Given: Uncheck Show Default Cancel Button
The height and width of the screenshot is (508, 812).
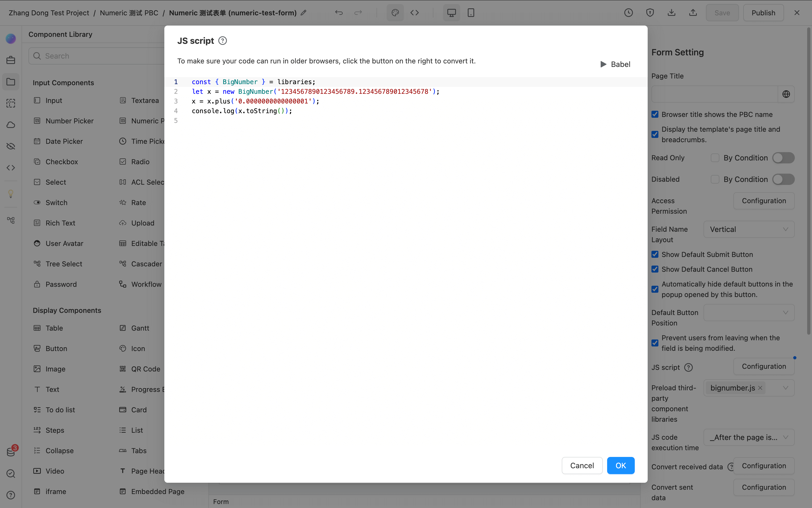Looking at the screenshot, I should tap(655, 269).
